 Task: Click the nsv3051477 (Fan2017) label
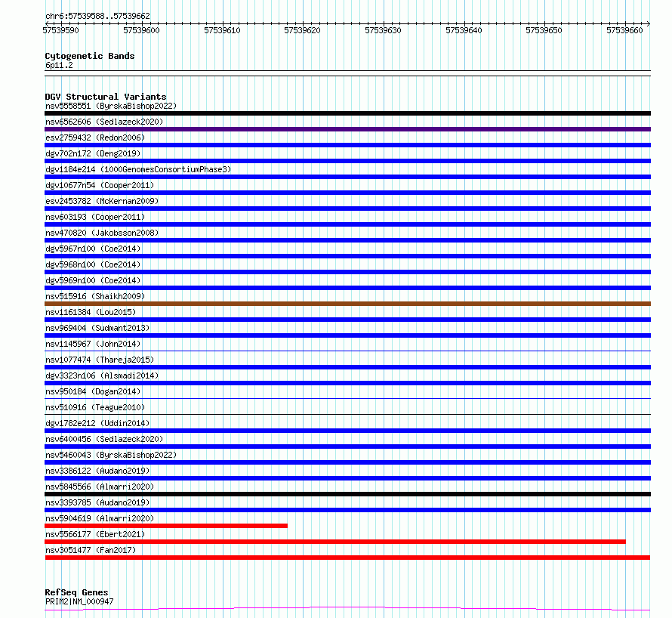click(91, 550)
